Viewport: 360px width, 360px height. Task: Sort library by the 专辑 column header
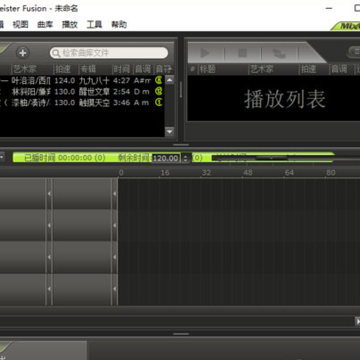(95, 69)
